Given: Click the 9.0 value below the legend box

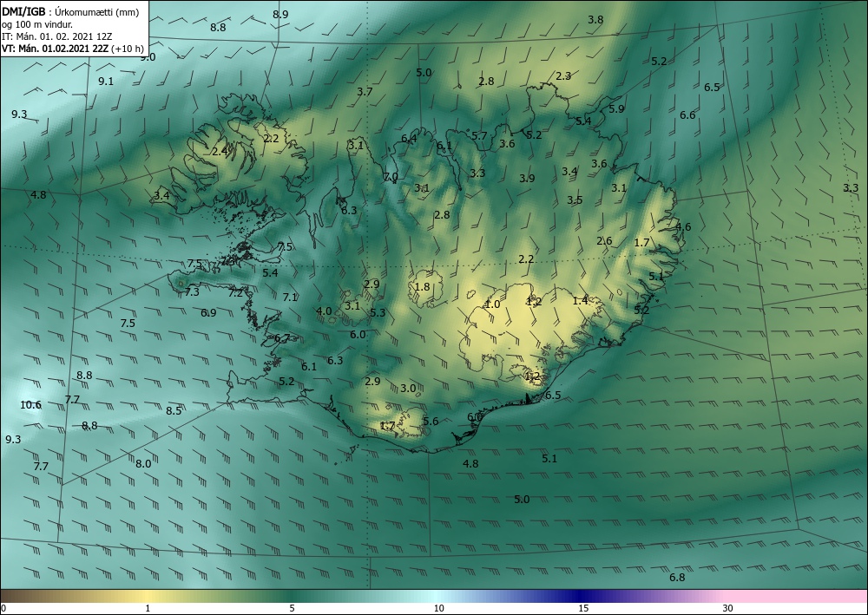Looking at the screenshot, I should 148,57.
